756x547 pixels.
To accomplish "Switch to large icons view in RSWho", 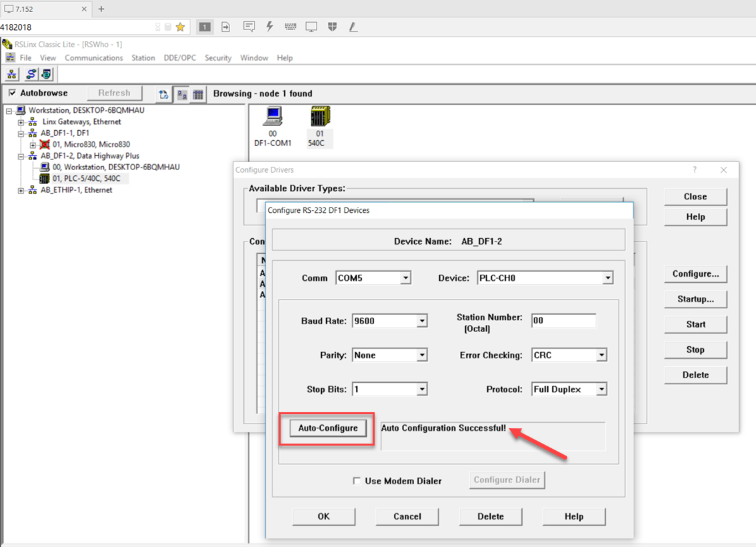I will (x=181, y=94).
